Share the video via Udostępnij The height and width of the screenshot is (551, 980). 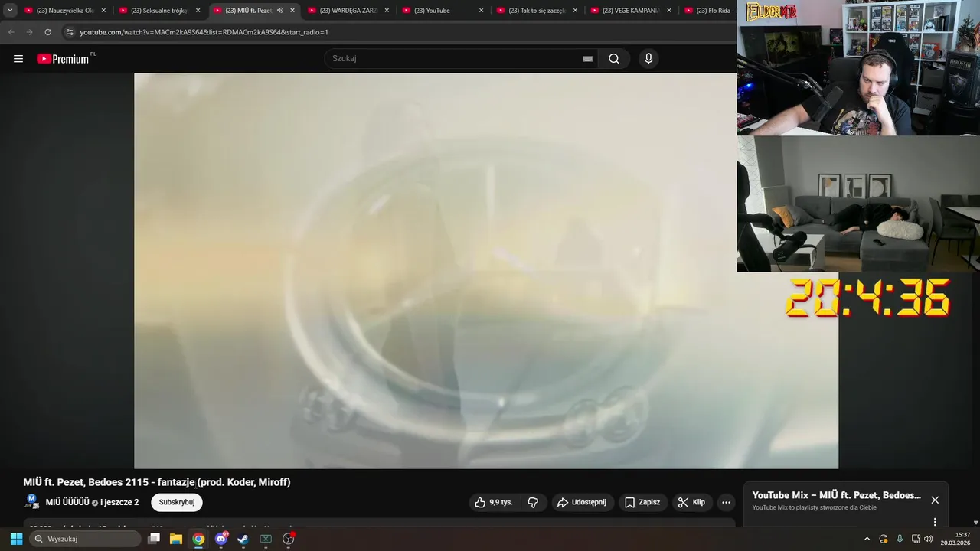pos(582,502)
